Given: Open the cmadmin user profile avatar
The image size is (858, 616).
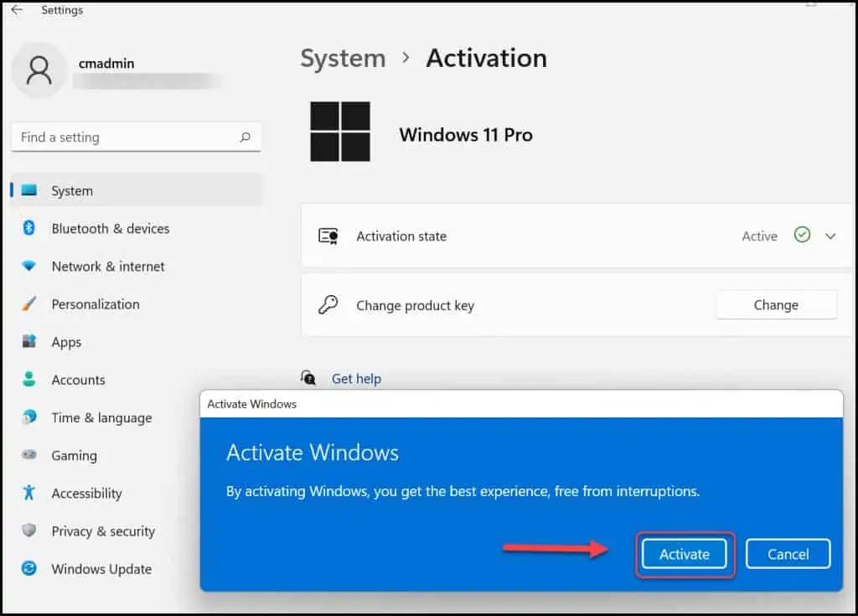Looking at the screenshot, I should click(x=39, y=70).
